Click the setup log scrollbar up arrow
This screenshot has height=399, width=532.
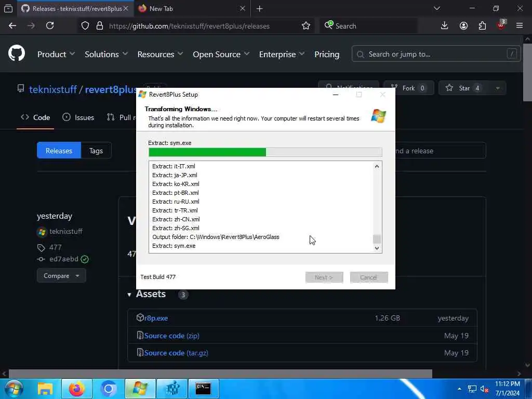[377, 166]
